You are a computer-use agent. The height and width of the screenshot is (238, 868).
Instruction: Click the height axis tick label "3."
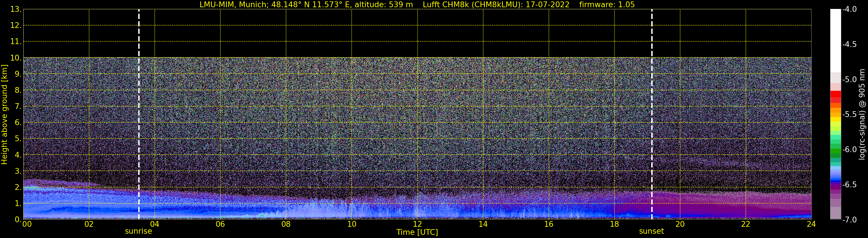coord(18,171)
